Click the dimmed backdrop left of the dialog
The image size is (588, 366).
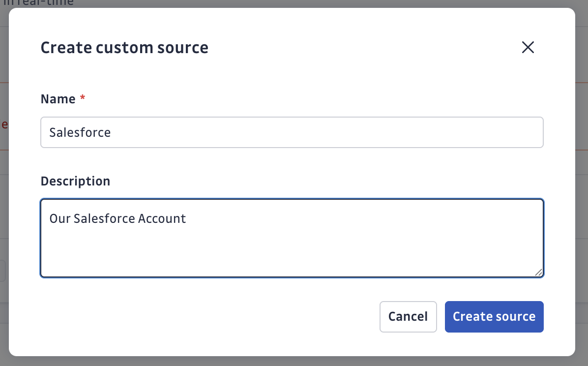4,197
